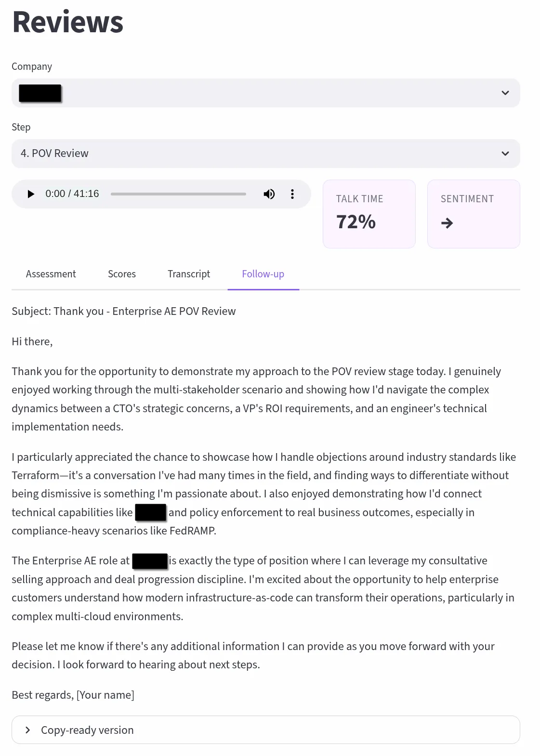The width and height of the screenshot is (540, 756).
Task: Click the 0:00 / 41:16 timestamp
Action: click(72, 194)
